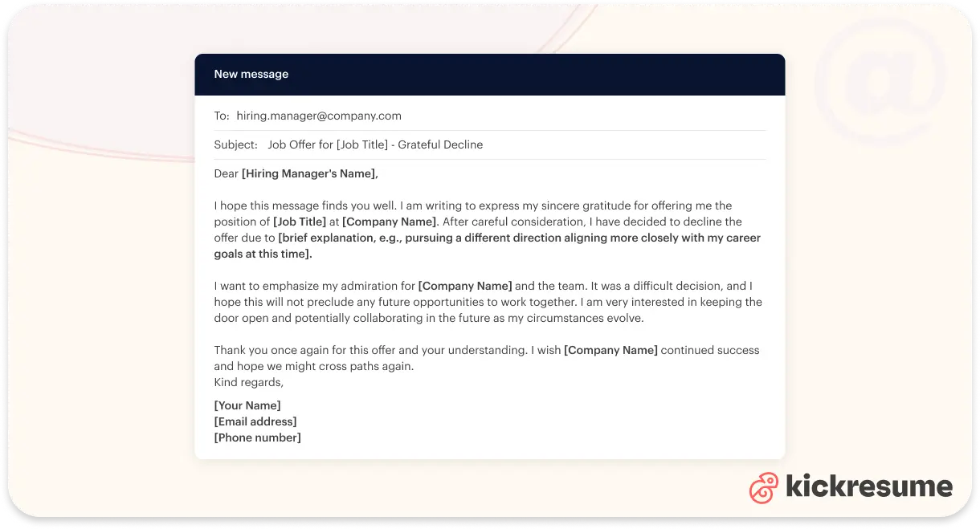Click the New message header bar
980x529 pixels.
pyautogui.click(x=489, y=75)
